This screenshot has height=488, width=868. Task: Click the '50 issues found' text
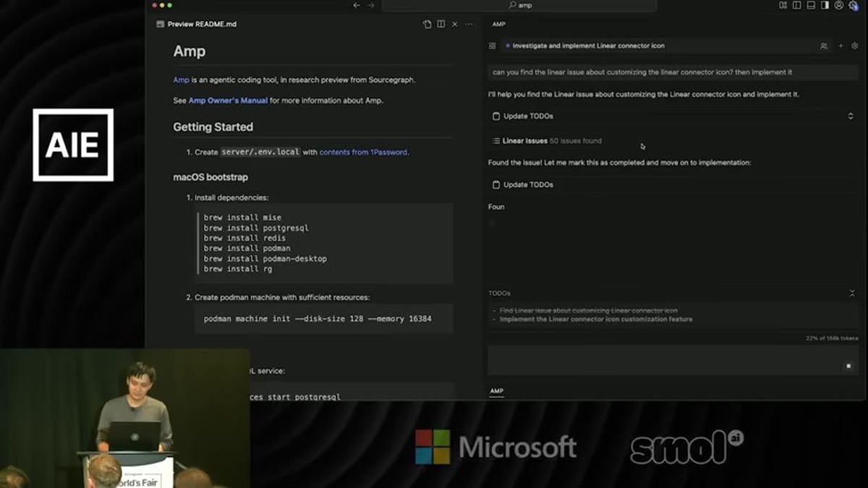click(x=576, y=141)
